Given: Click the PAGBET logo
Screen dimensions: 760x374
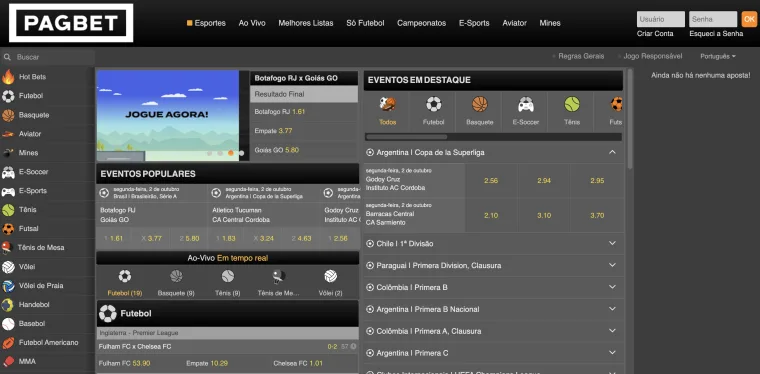Looking at the screenshot, I should [x=71, y=23].
